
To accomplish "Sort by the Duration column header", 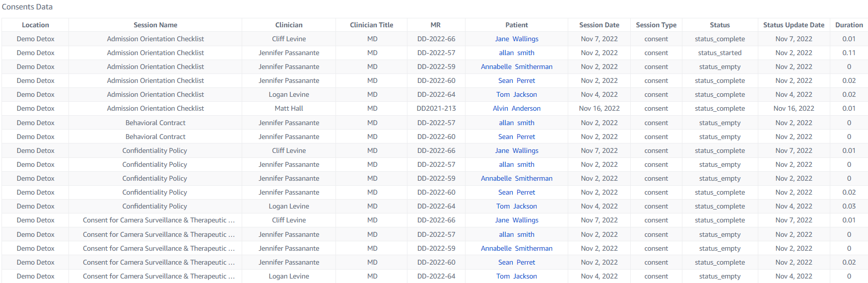I will 849,25.
